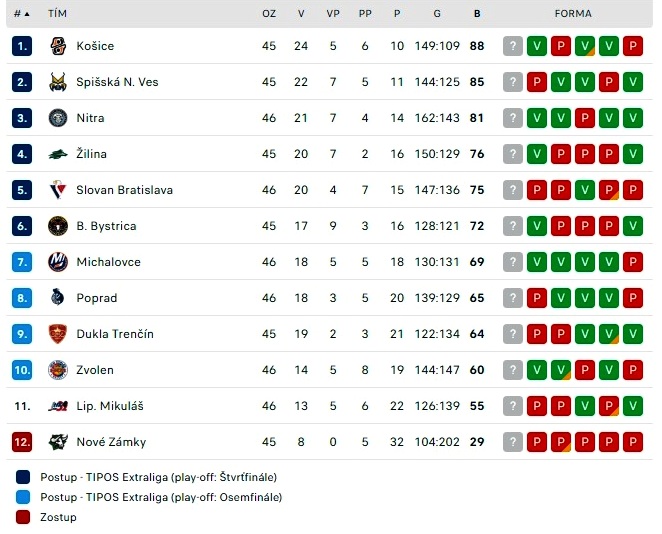Click the Spišská N. Ves team logo
The image size is (662, 534).
[x=58, y=82]
